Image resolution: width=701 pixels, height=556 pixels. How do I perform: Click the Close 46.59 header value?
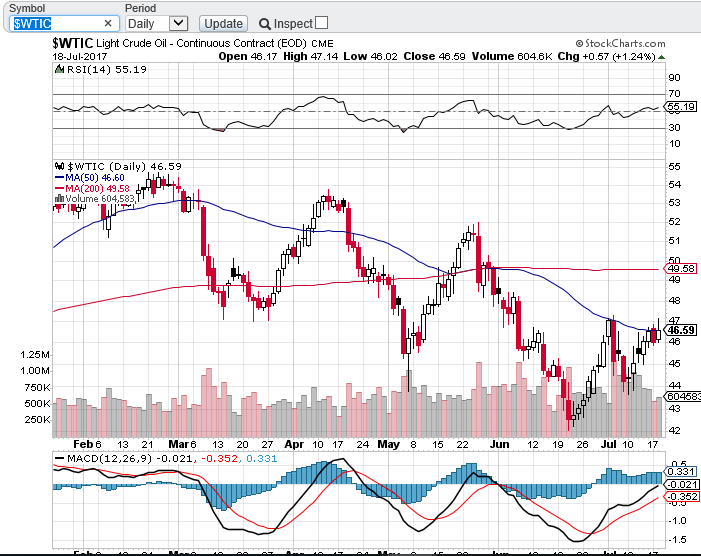tap(434, 56)
